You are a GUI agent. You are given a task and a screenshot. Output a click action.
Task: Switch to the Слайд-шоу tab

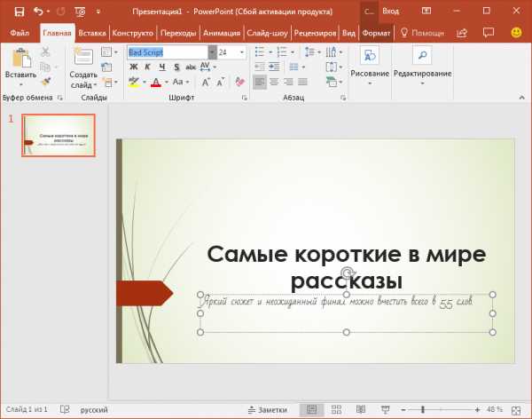click(267, 33)
